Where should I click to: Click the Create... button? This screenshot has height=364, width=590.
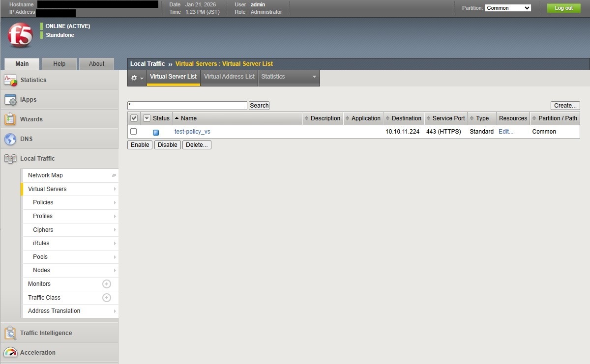coord(565,106)
